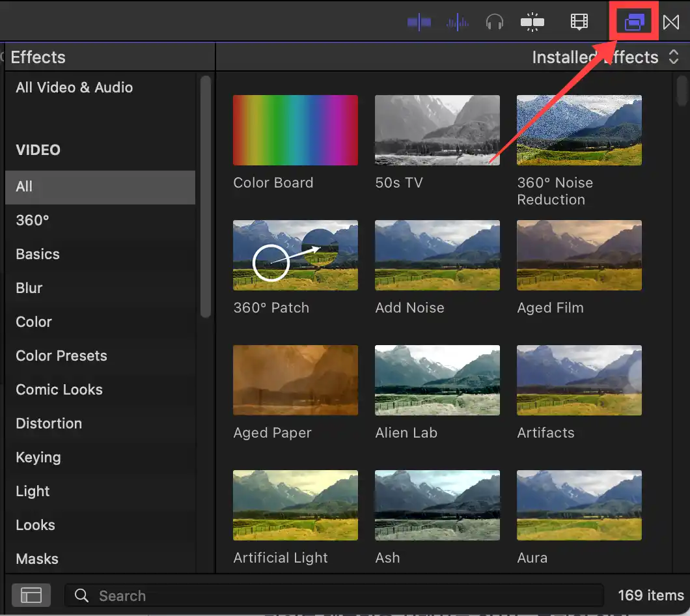Viewport: 690px width, 616px height.
Task: Select the All video category
Action: 100,187
